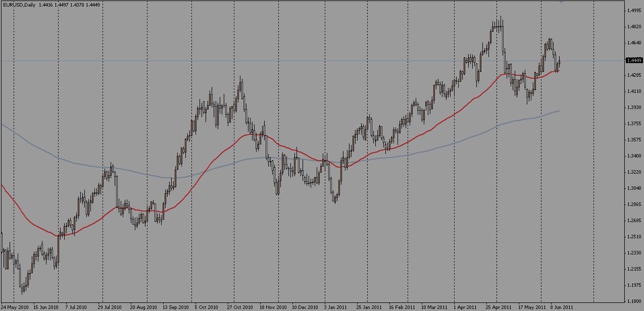Click the 7 Jul 2010 date label

(77, 307)
